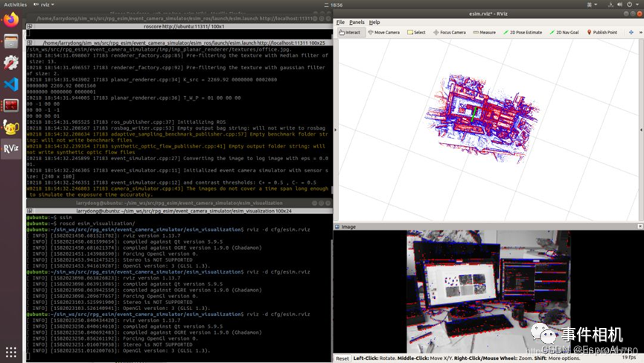Open the input language indicator menu
The height and width of the screenshot is (363, 644).
pyautogui.click(x=592, y=4)
